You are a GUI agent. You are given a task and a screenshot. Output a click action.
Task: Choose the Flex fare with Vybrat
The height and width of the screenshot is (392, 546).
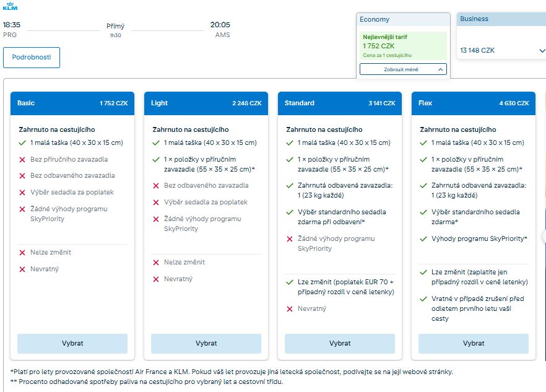point(474,343)
